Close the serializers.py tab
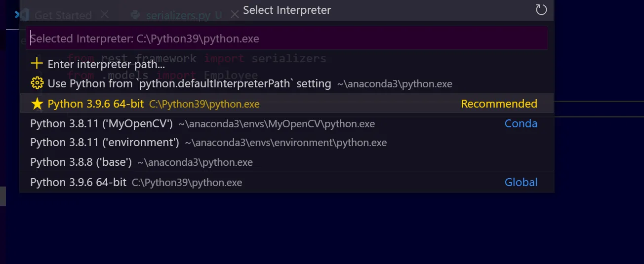The width and height of the screenshot is (644, 264). click(x=235, y=15)
